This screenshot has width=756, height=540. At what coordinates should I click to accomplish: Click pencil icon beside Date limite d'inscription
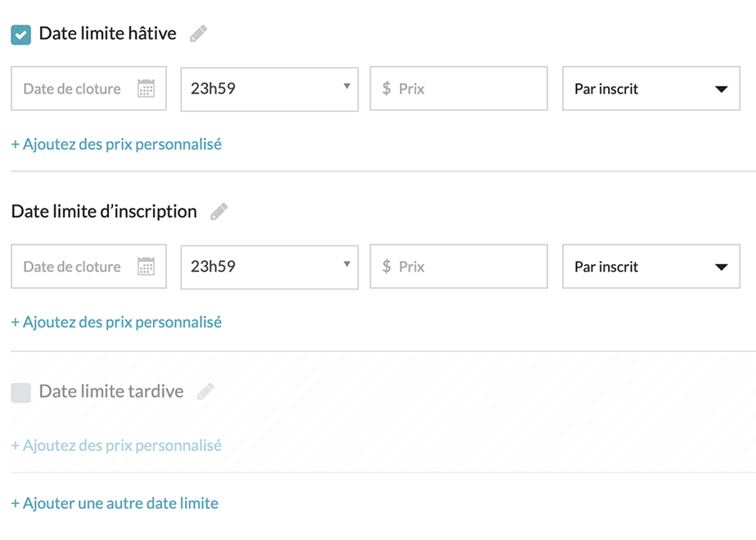pos(218,212)
